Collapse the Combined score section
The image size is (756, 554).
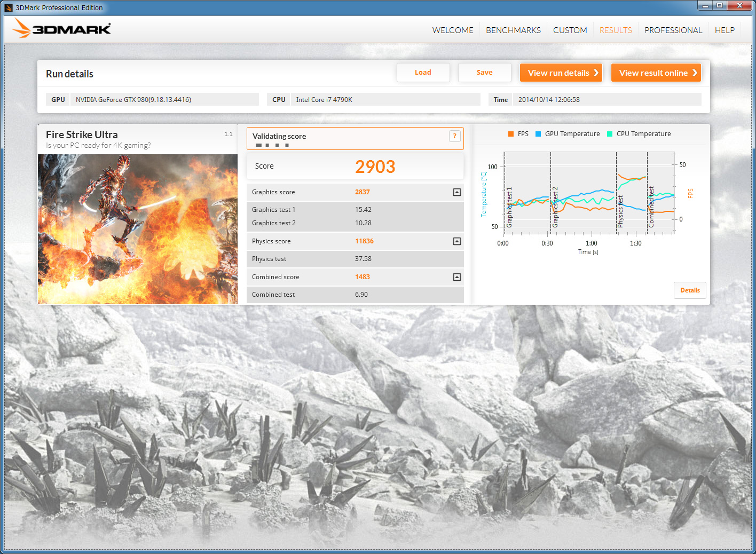(457, 277)
